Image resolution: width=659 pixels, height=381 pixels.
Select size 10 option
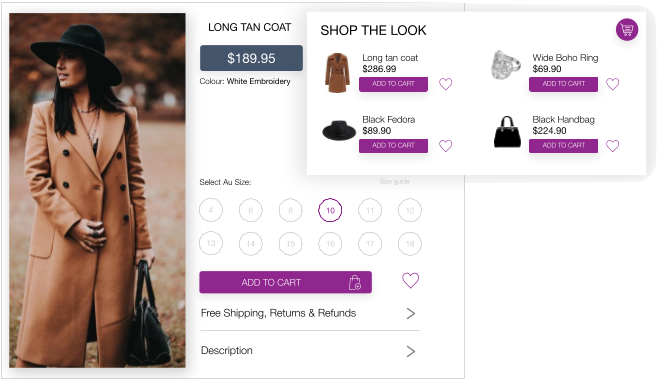pos(330,210)
